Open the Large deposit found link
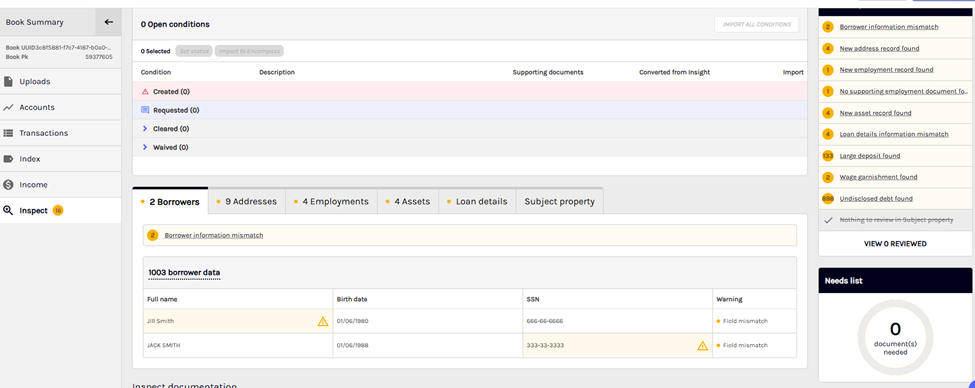Viewport: 975px width, 388px height. point(870,155)
